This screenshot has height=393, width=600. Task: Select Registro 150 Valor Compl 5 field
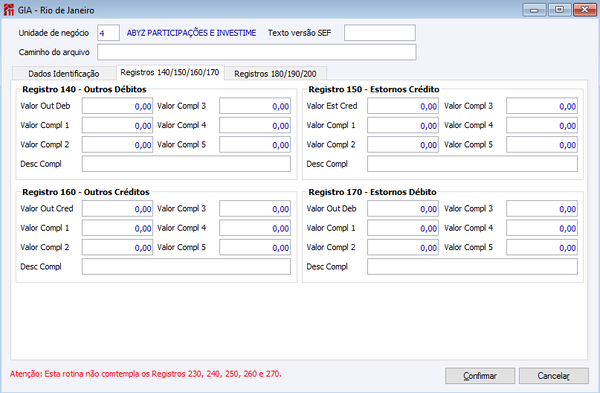point(542,145)
